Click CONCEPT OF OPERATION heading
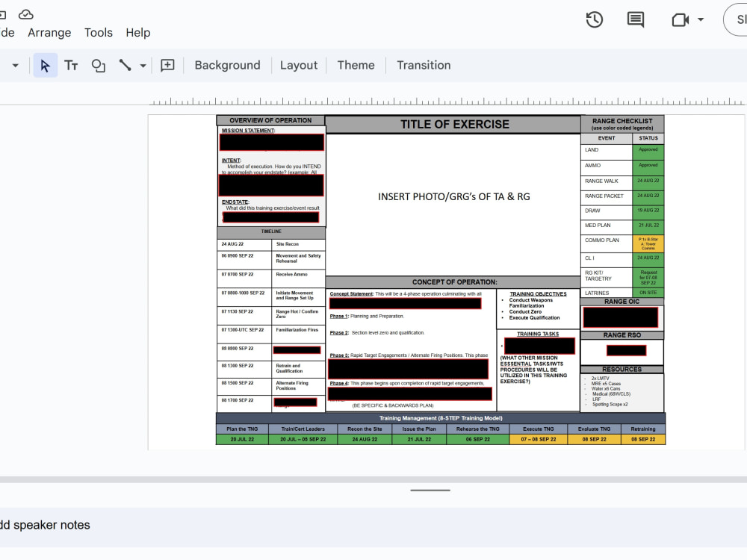747x560 pixels. tap(454, 282)
